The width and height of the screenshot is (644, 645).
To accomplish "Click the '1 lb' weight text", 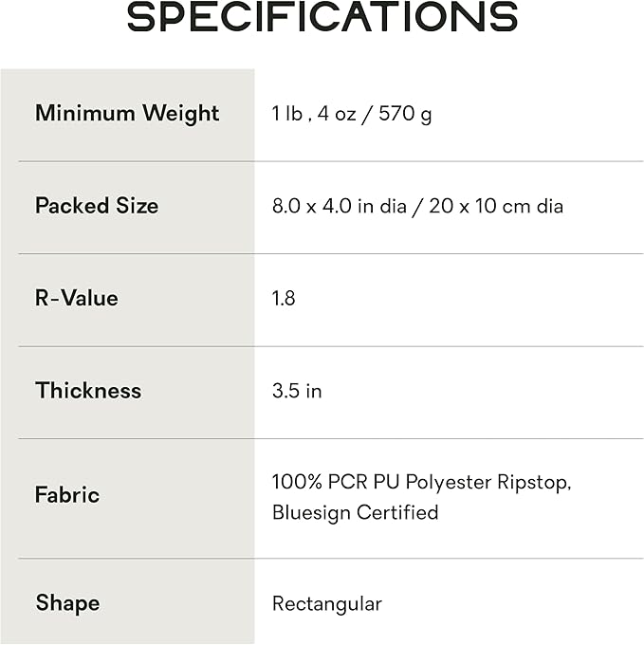I will point(287,115).
